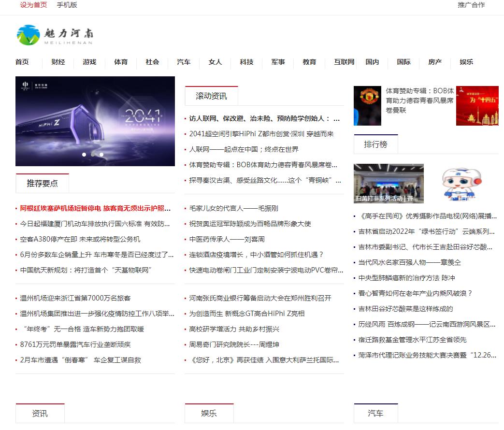
Task: Open article 2月车市遭遇倒春寒
Action: click(81, 360)
